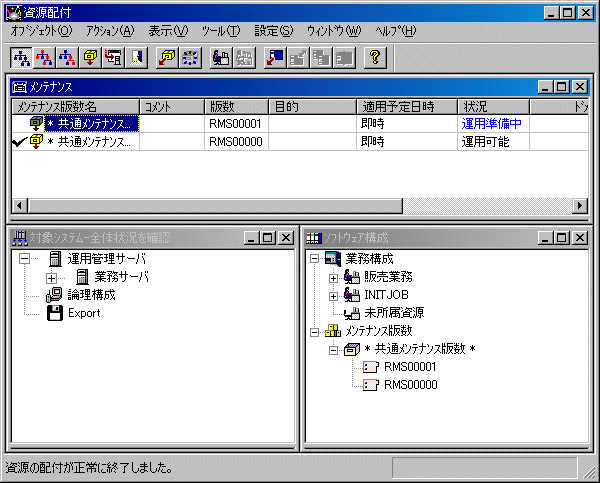Screen dimensions: 600x483
Task: Click the grayed overlapping windows toolbar icon
Action: 321,58
